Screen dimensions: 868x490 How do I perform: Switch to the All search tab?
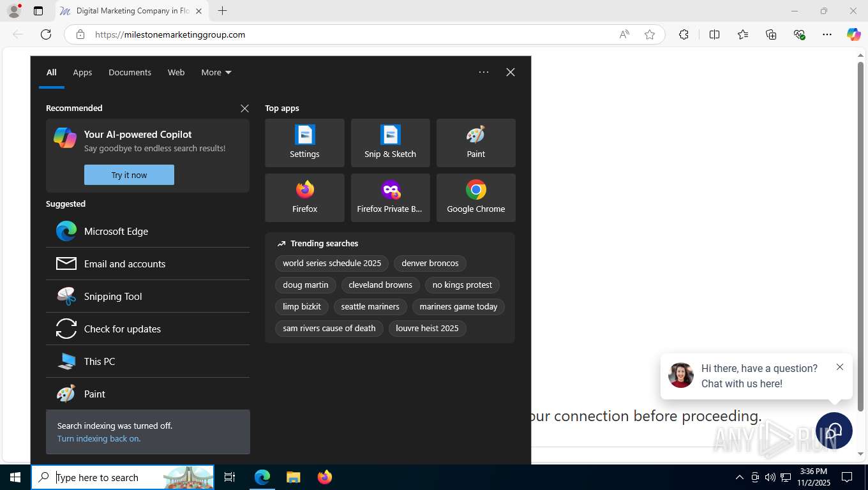[x=52, y=72]
